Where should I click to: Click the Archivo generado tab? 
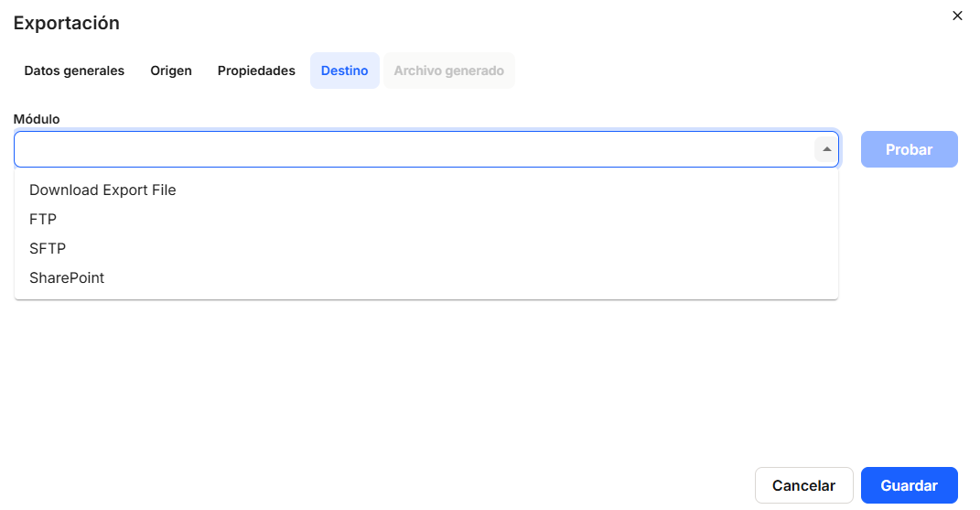click(x=449, y=71)
